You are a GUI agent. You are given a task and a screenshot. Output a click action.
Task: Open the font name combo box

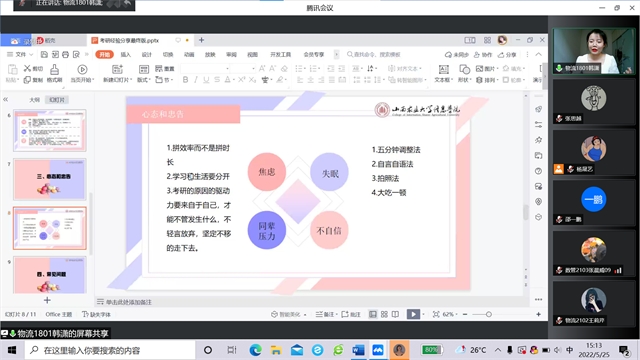tap(205, 68)
